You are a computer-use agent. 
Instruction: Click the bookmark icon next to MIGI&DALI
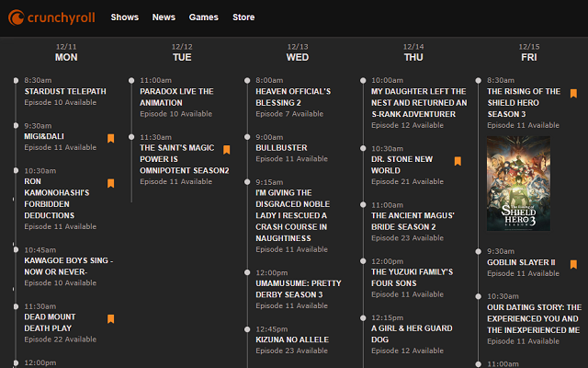point(110,139)
